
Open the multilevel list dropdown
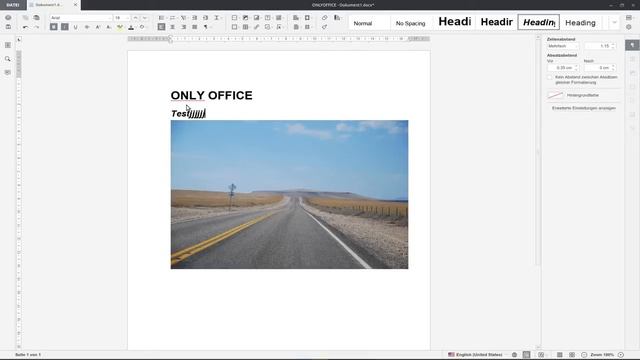tap(184, 18)
